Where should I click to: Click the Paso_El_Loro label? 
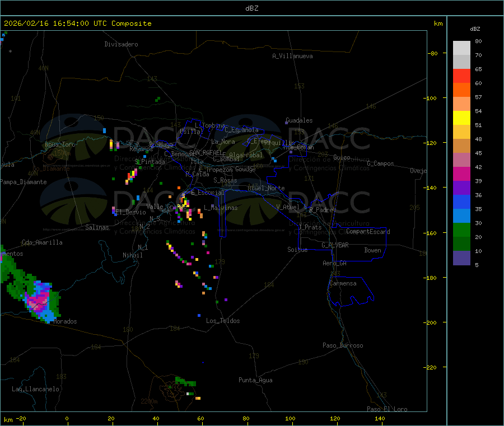387,409
